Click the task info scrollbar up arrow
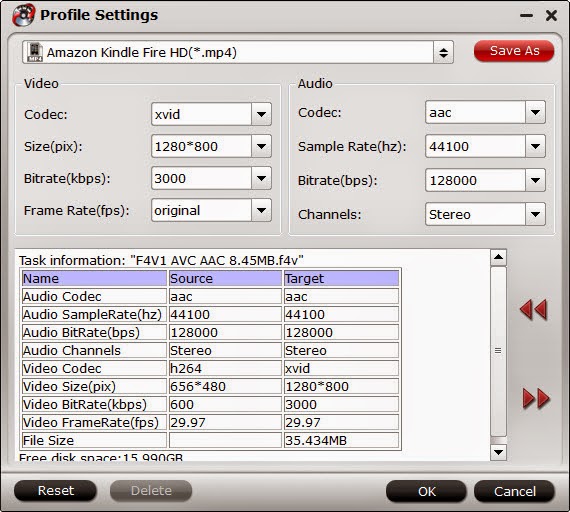The width and height of the screenshot is (570, 512). click(x=498, y=257)
